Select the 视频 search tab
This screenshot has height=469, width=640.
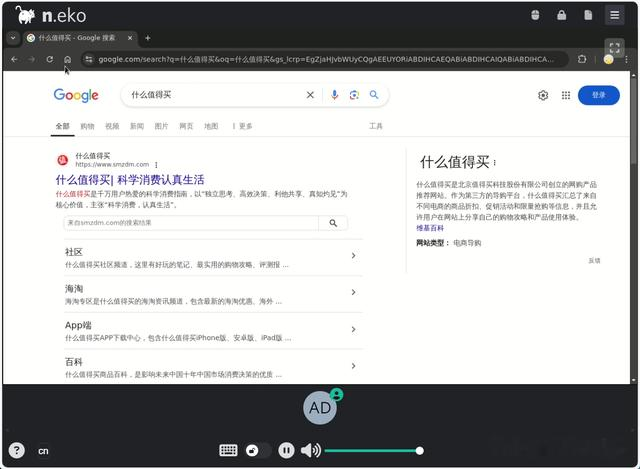(x=112, y=126)
